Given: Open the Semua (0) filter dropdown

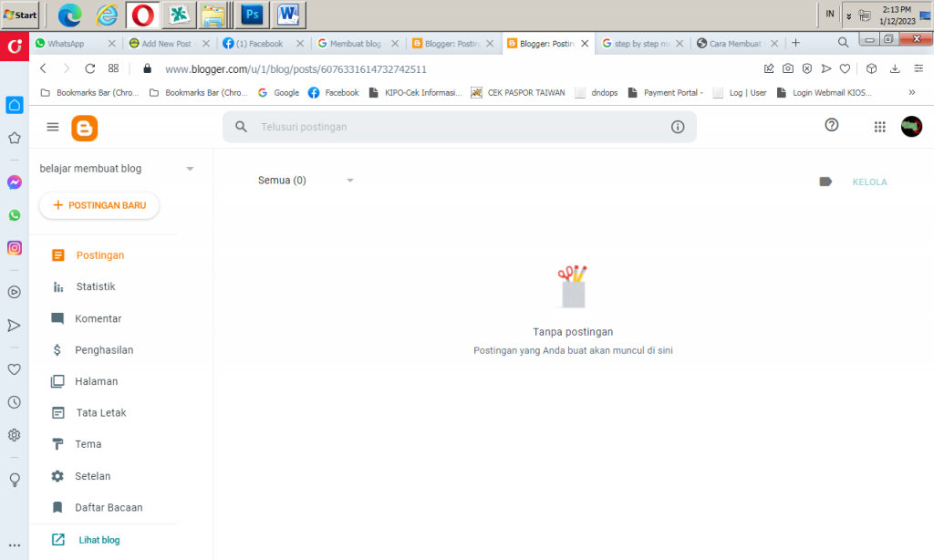Looking at the screenshot, I should [349, 181].
